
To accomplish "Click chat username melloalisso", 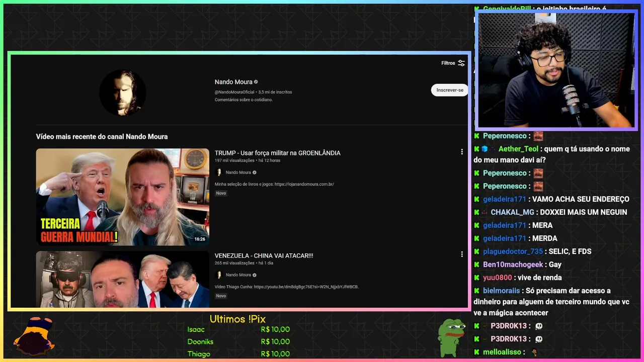I will pyautogui.click(x=503, y=352).
